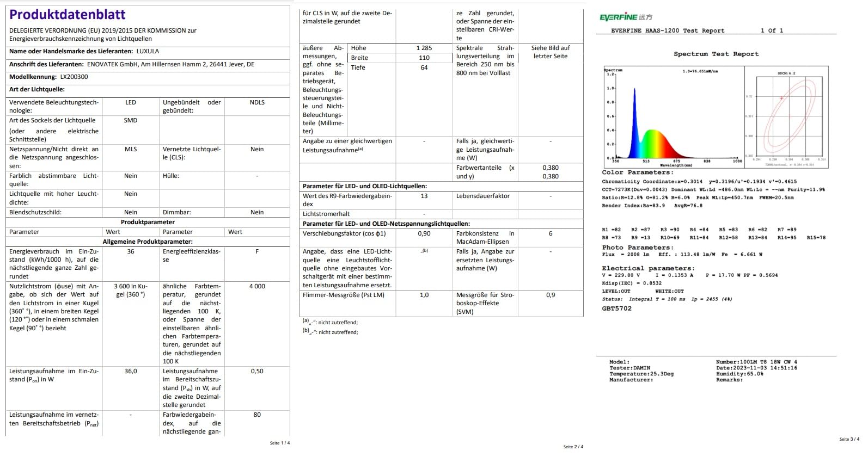Viewport: 868px width, 457px height.
Task: Click the "Parameter für LED- und OLED-Lichtquellen:" heading
Action: [365, 186]
